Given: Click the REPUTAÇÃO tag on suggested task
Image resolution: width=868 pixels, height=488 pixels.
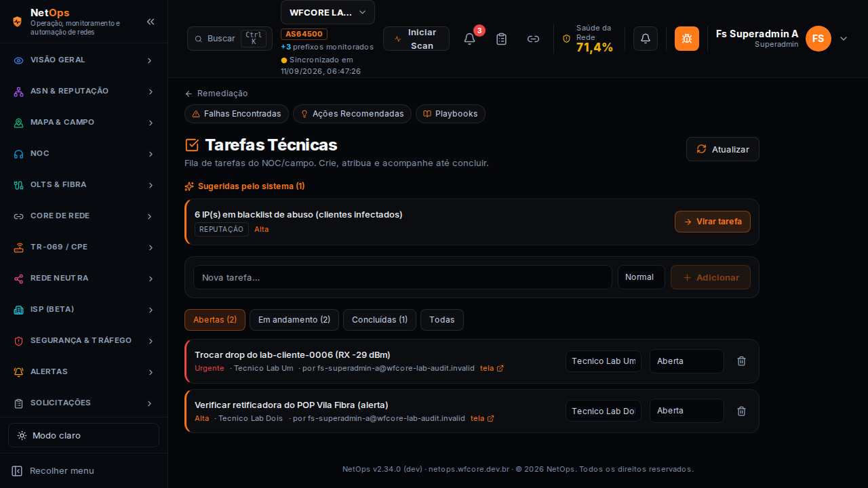Looking at the screenshot, I should (222, 230).
